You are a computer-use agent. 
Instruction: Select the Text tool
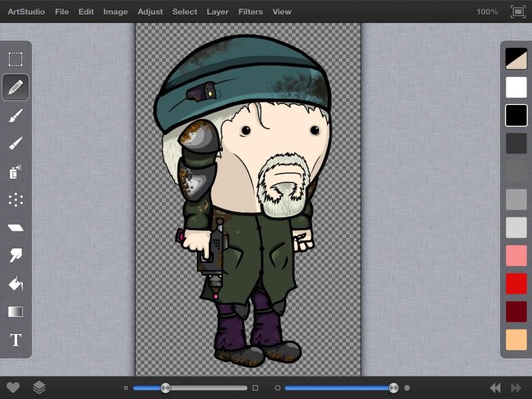[16, 340]
